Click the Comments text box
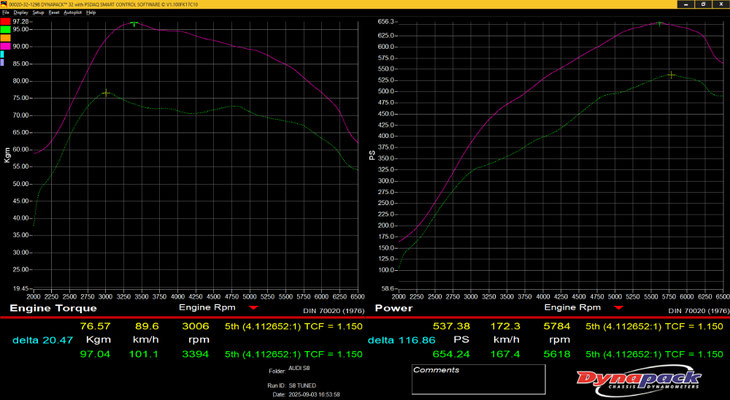The width and height of the screenshot is (730, 400). 478,382
